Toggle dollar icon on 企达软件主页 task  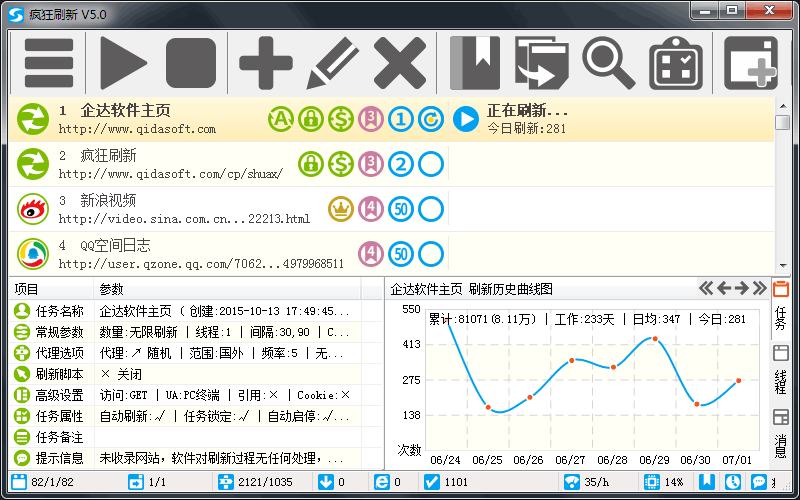[341, 120]
